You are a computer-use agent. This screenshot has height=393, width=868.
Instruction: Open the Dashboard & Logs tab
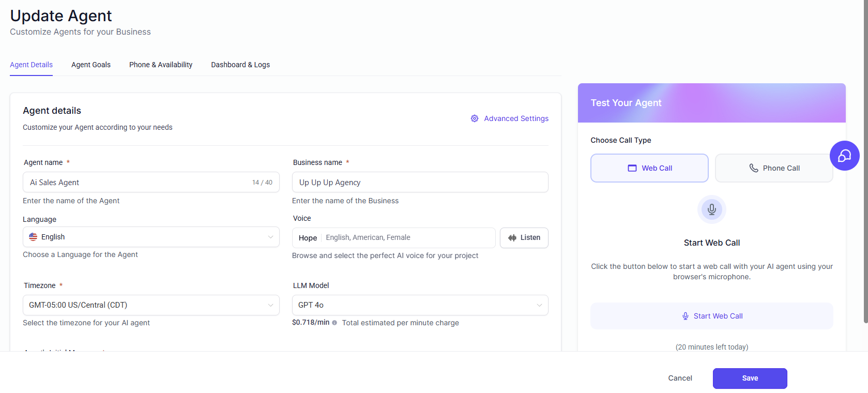click(240, 65)
